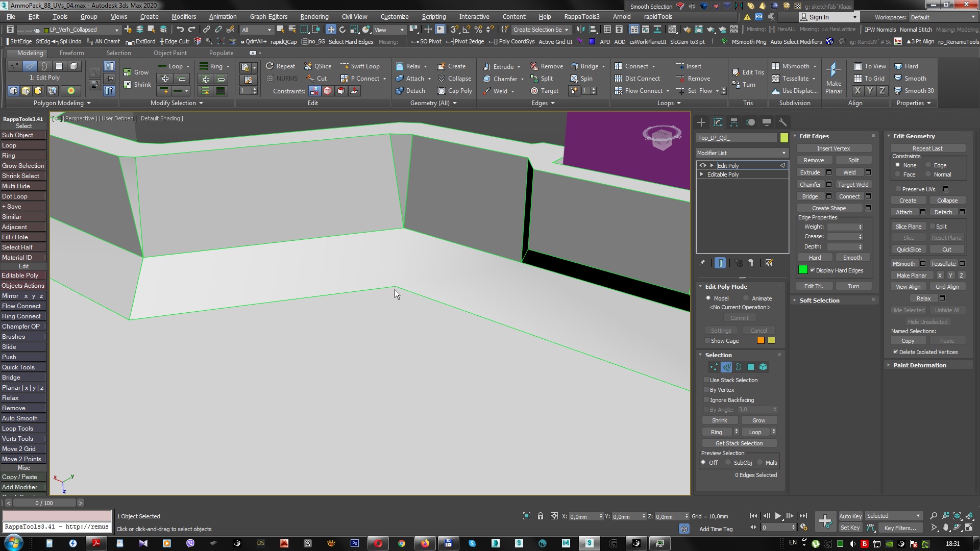
Task: Open the Graph Editors menu
Action: [x=268, y=17]
